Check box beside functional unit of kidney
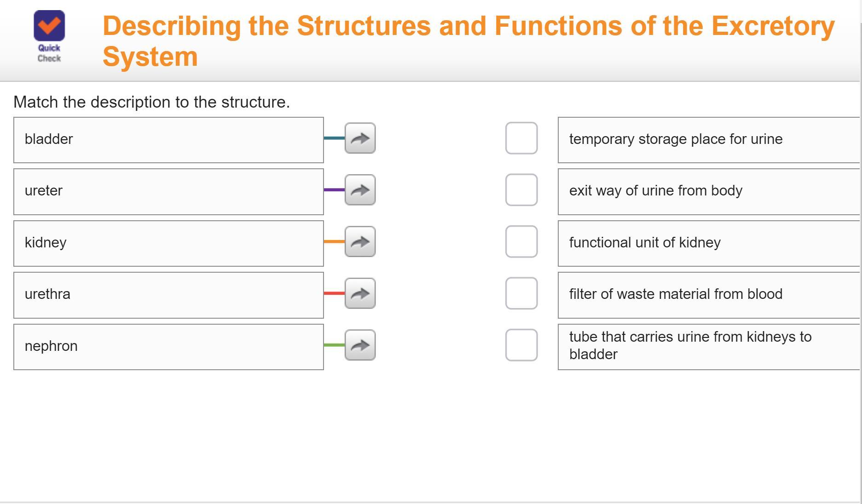 pos(521,241)
